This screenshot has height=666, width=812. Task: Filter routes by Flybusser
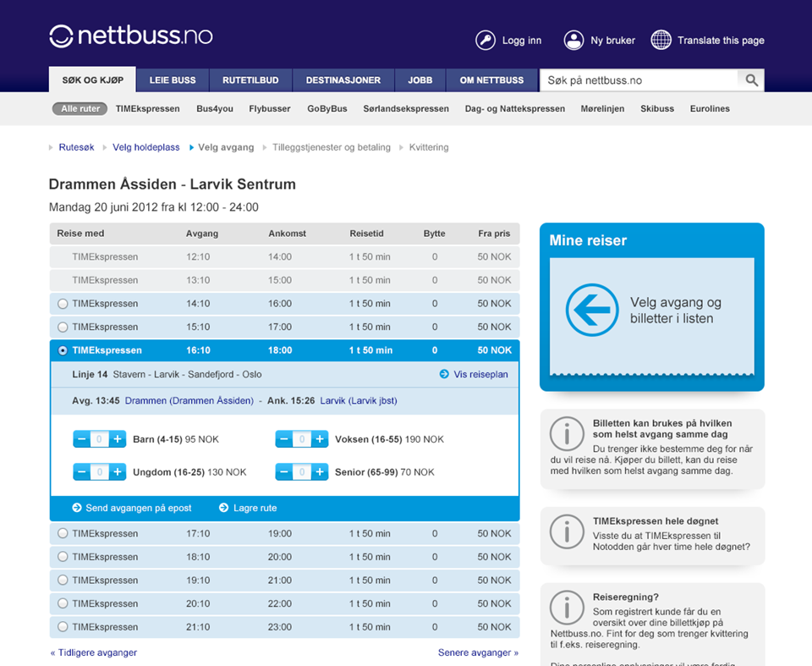[x=270, y=109]
